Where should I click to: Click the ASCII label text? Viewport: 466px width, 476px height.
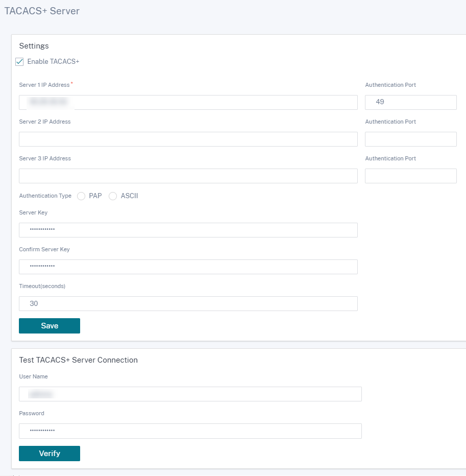[130, 196]
